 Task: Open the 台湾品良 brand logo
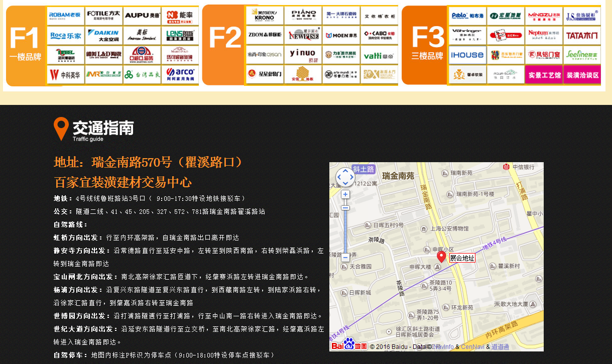[142, 74]
